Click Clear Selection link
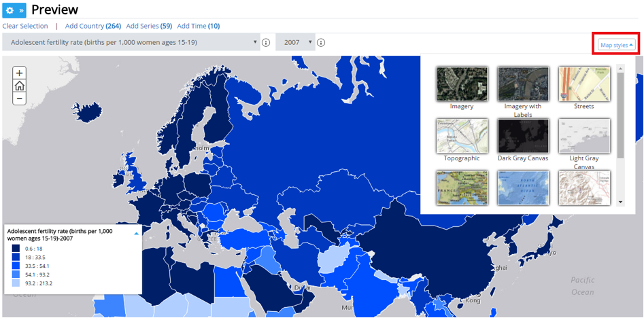The image size is (644, 318). point(25,26)
